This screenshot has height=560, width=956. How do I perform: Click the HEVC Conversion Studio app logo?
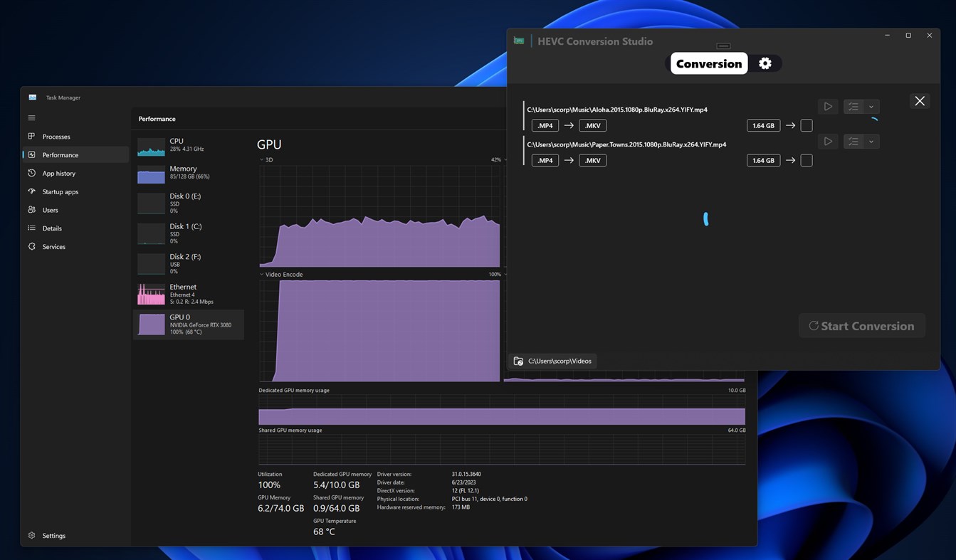pyautogui.click(x=520, y=41)
